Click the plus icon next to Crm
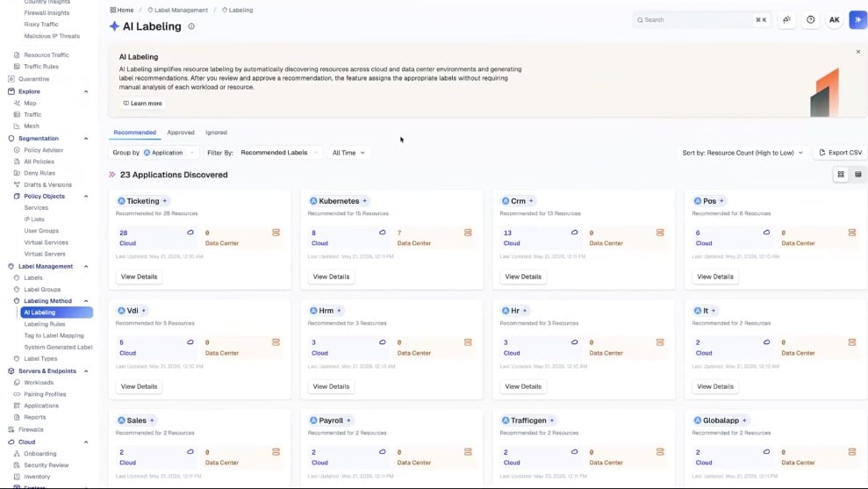The height and width of the screenshot is (489, 868). tap(531, 201)
